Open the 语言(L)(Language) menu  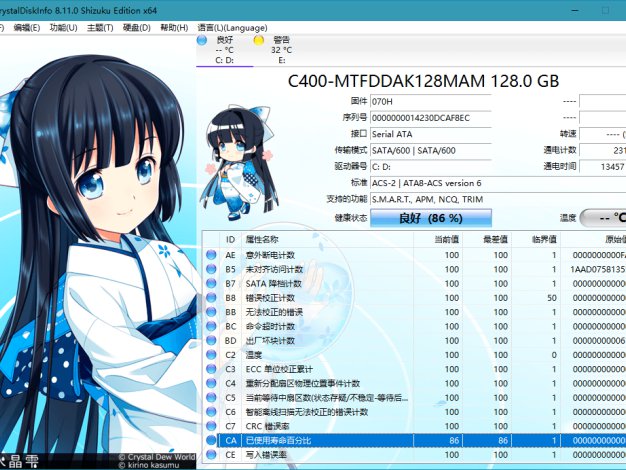[x=232, y=28]
